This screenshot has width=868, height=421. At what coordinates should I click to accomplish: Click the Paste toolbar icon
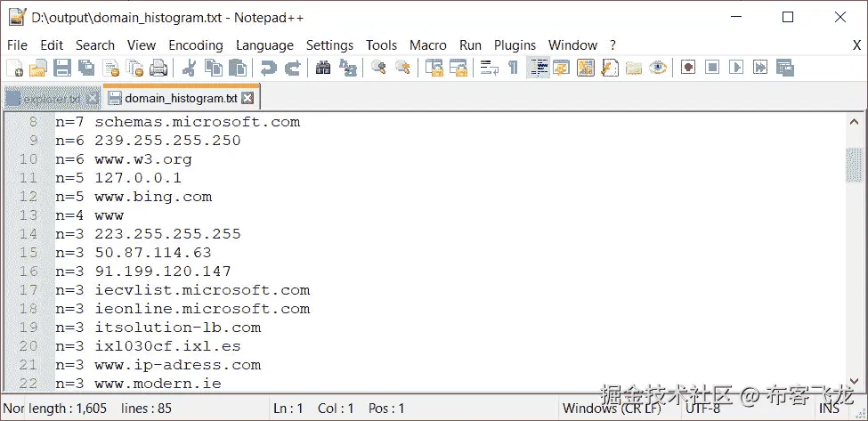238,68
